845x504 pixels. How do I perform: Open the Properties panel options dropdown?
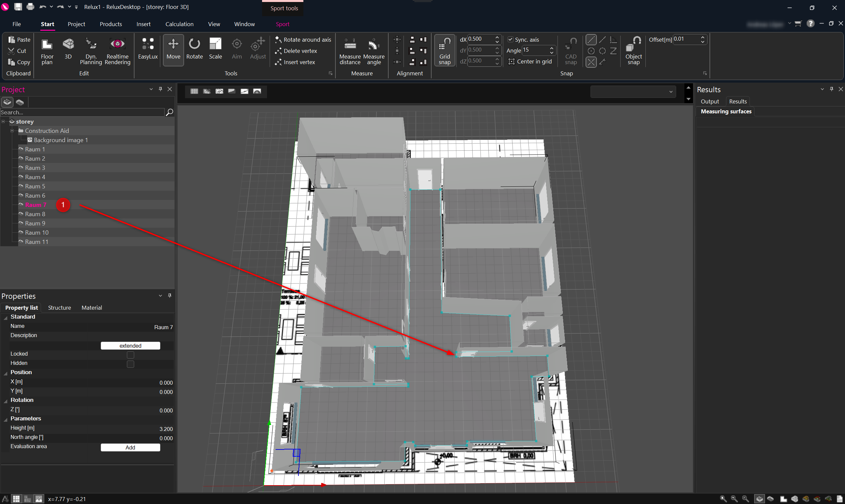tap(160, 296)
